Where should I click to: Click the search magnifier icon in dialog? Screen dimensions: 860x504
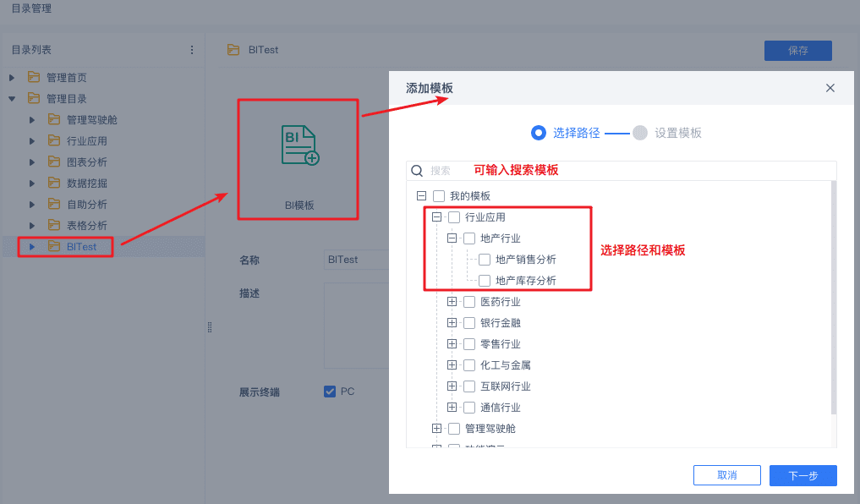(417, 171)
